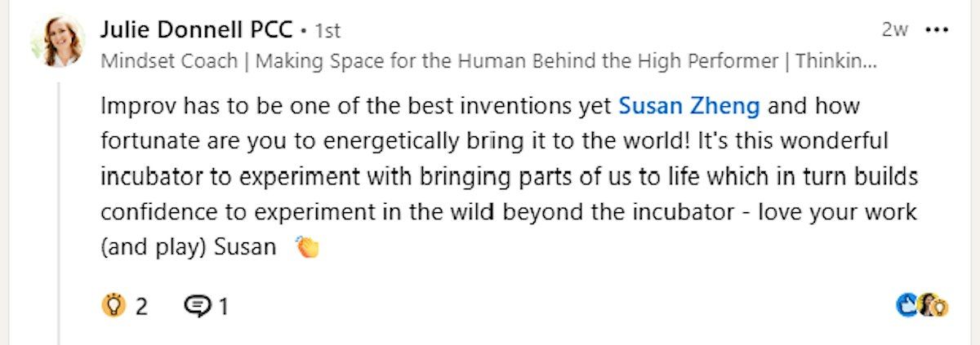Click the 2w timestamp
980x345 pixels.
tap(895, 30)
